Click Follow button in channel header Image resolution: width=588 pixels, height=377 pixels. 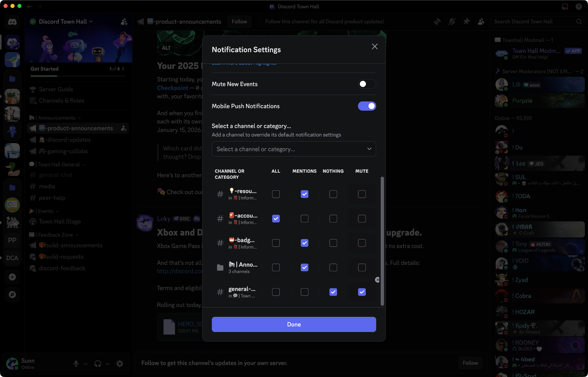pos(239,22)
